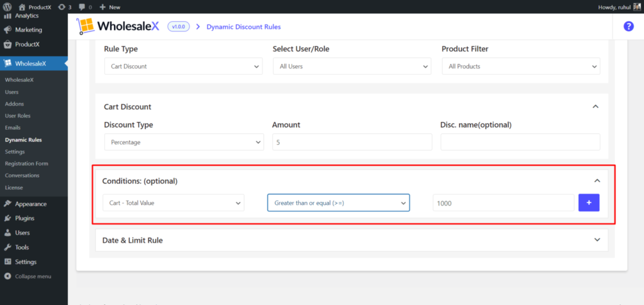Click the ruhul user avatar

pos(636,7)
